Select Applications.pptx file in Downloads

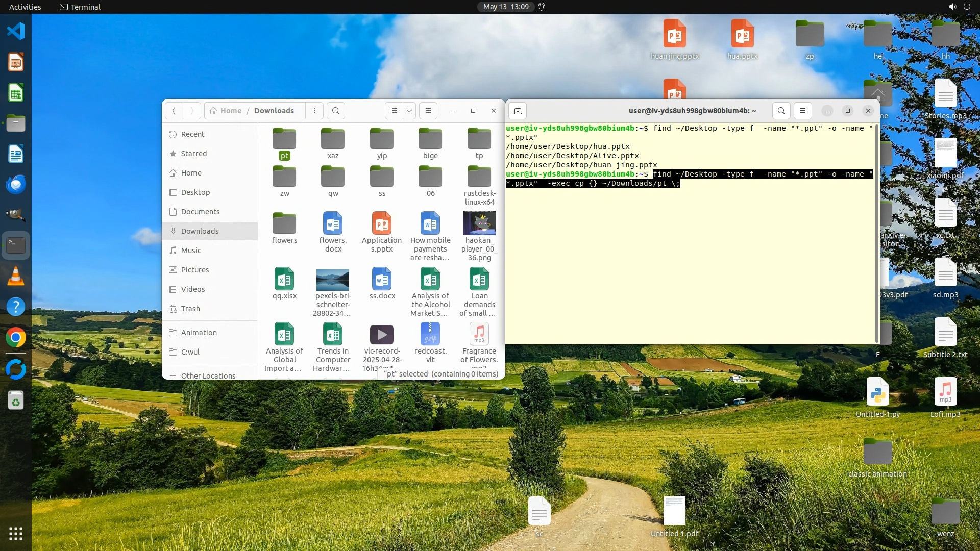coord(382,231)
